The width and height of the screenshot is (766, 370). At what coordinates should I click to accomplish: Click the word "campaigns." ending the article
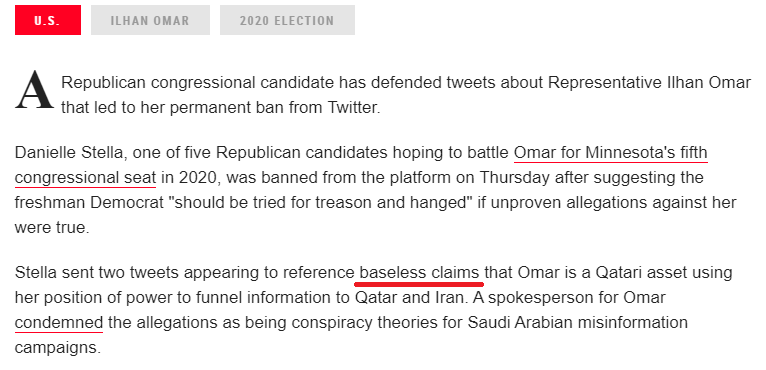tap(58, 348)
